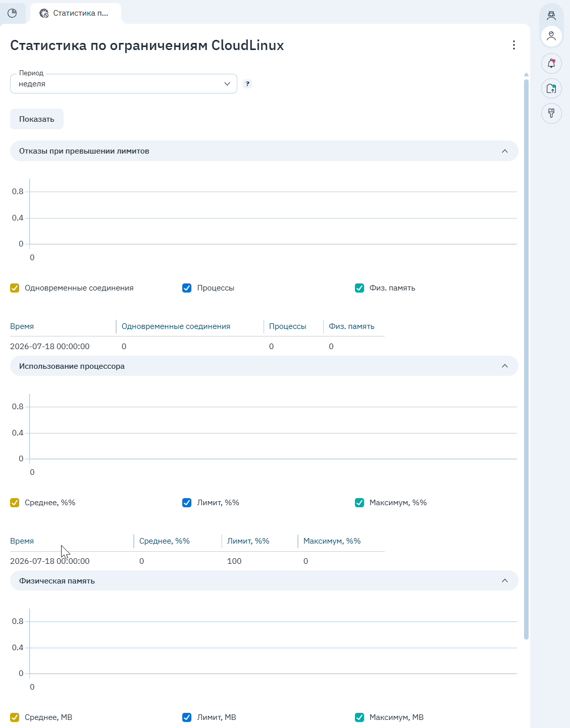The image size is (570, 728).
Task: Sort by Максимум, %% column header
Action: click(332, 541)
